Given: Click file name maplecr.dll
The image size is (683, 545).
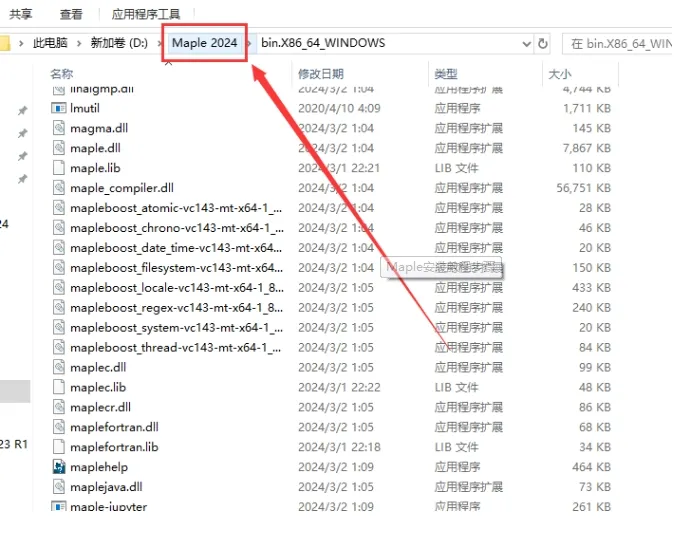Looking at the screenshot, I should pos(101,407).
